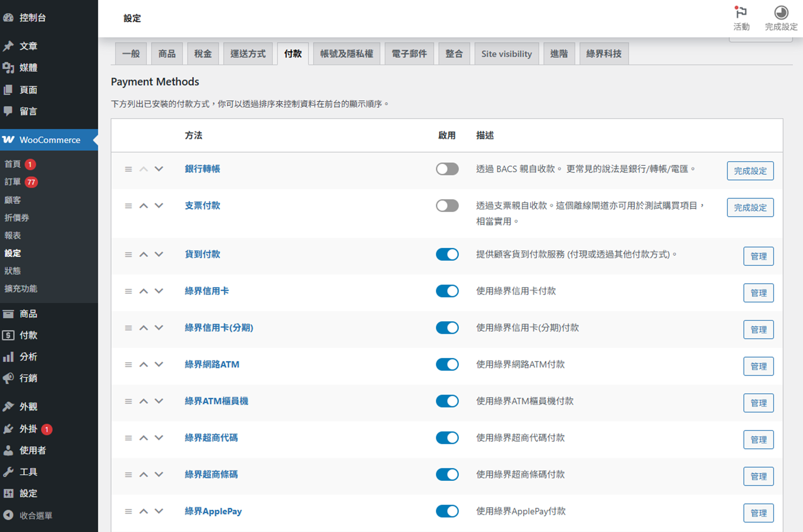Open the 綠界科技 settings tab
This screenshot has width=803, height=532.
point(603,54)
